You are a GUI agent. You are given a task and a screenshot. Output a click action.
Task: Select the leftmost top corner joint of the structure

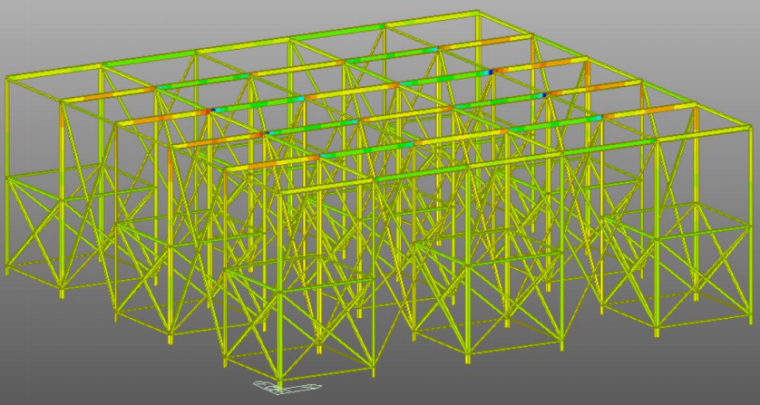[x=8, y=77]
